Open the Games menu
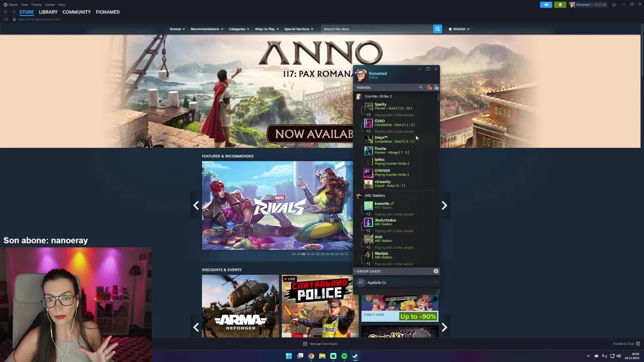 [x=50, y=5]
